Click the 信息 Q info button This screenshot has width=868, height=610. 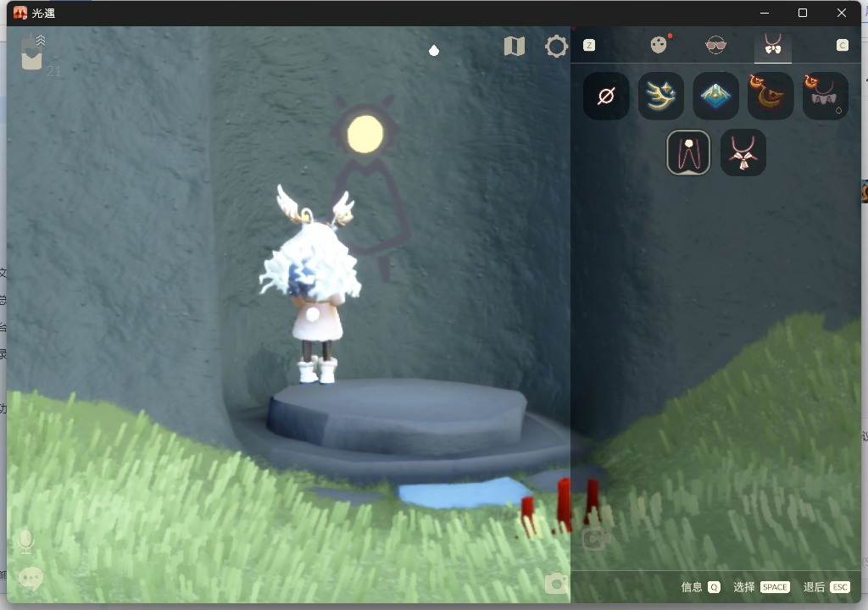(x=700, y=587)
